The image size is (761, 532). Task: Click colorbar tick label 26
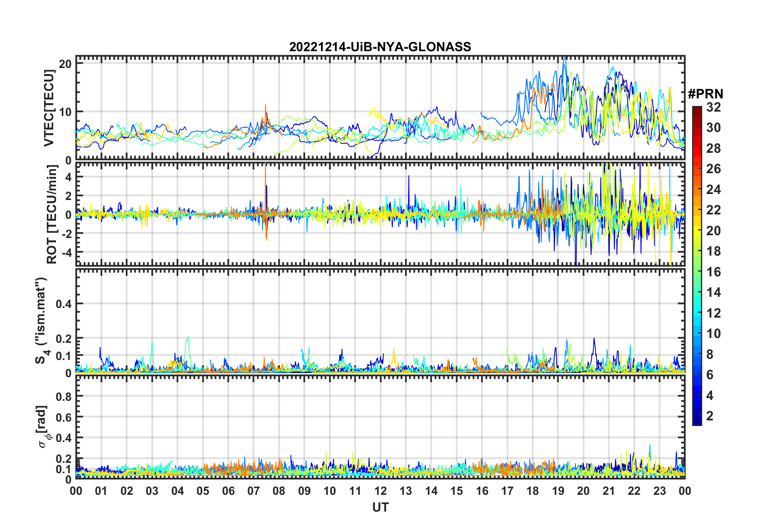[x=713, y=169]
